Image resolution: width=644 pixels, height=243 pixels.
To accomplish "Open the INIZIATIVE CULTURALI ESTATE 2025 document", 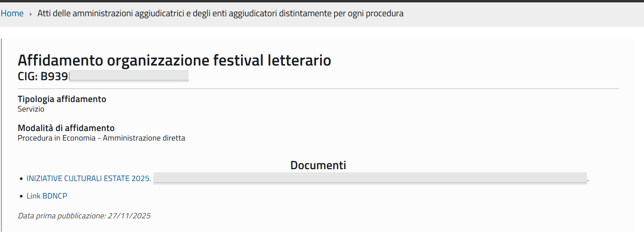I will pyautogui.click(x=89, y=179).
